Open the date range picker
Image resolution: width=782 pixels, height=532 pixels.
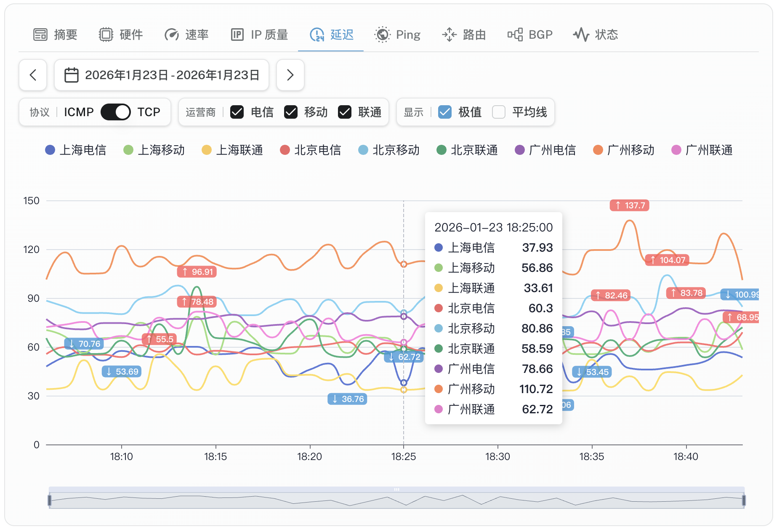tap(162, 75)
